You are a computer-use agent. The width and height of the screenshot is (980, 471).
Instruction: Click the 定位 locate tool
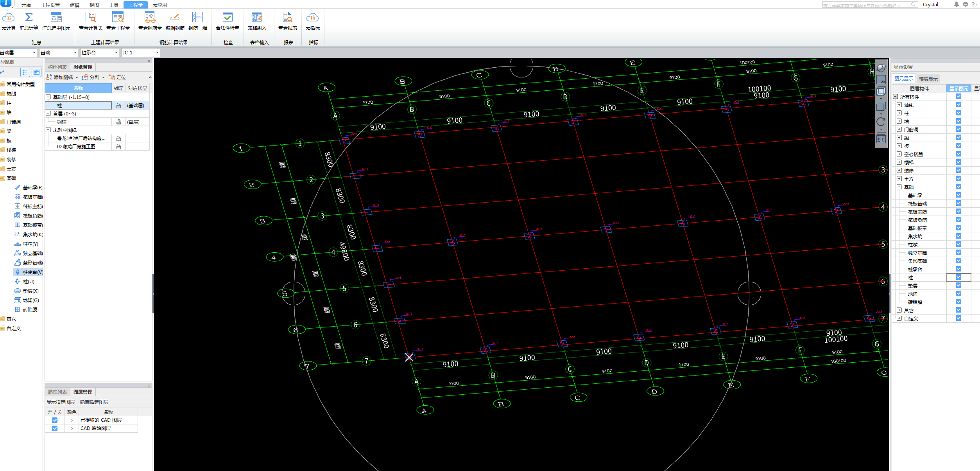(x=118, y=77)
